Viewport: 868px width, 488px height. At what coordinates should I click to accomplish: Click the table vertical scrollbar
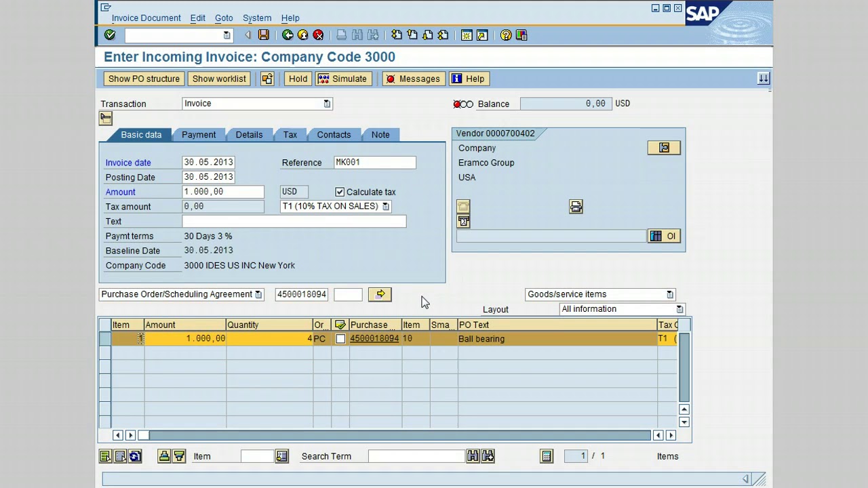(684, 367)
